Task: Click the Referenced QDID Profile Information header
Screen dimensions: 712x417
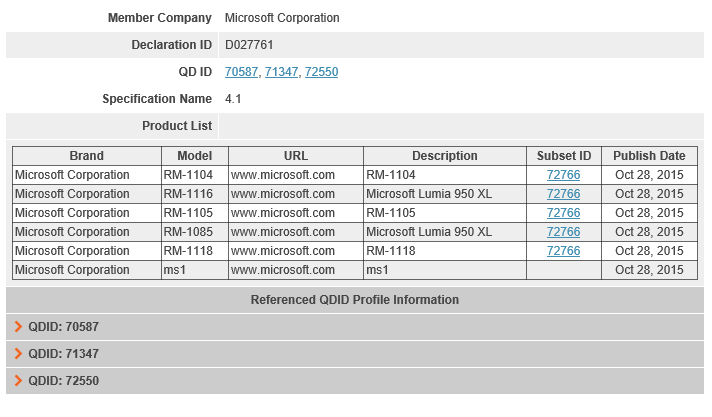Action: 355,300
